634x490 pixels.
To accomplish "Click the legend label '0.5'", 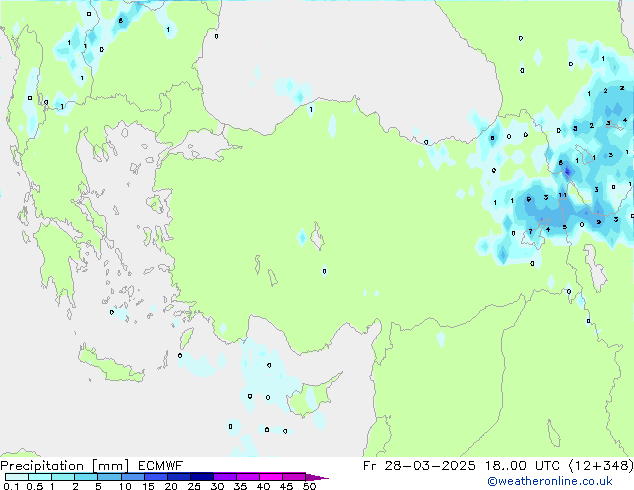I will click(35, 486).
